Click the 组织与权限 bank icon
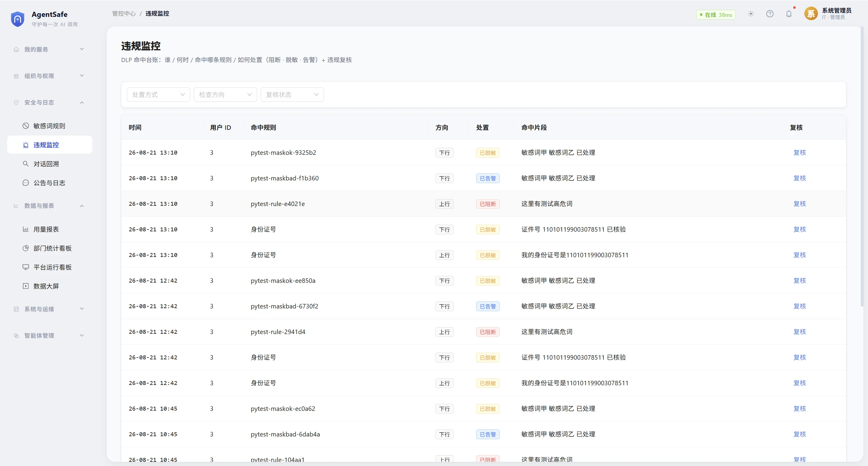This screenshot has height=466, width=868. pyautogui.click(x=16, y=76)
